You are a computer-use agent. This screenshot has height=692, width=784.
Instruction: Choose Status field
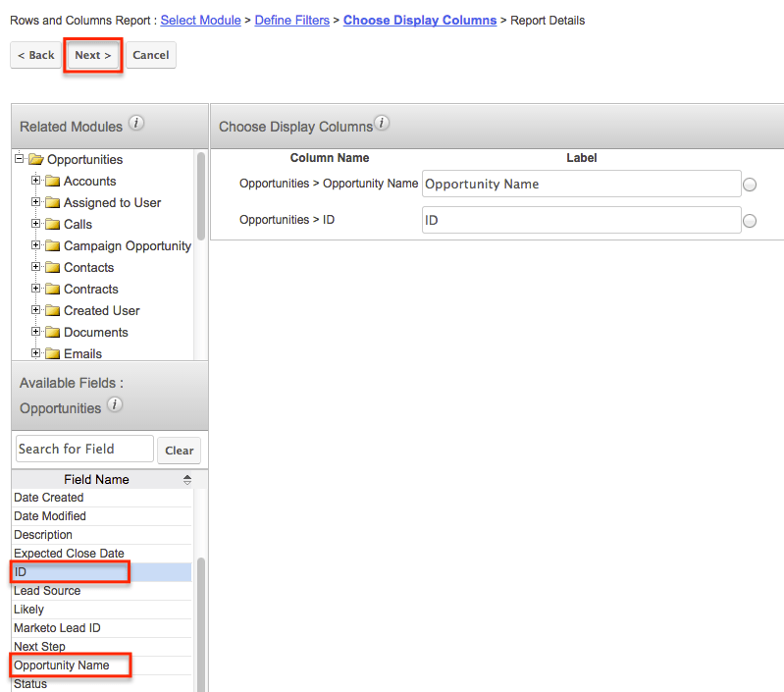click(x=101, y=683)
